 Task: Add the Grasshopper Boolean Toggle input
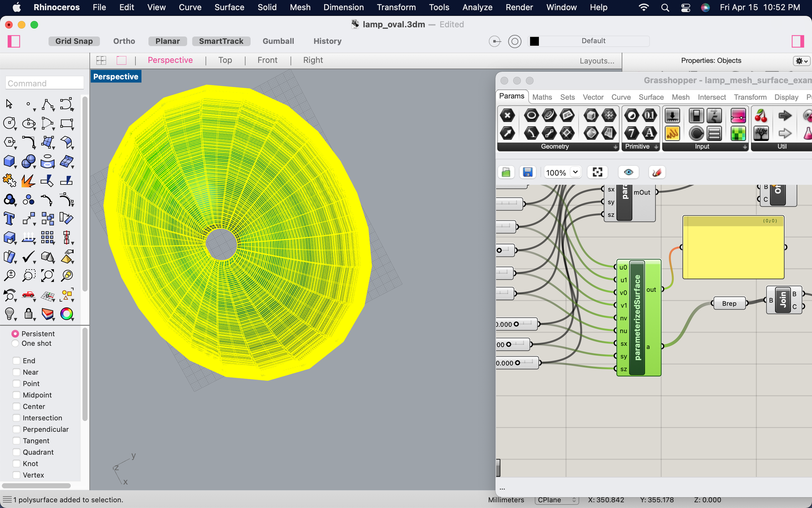click(x=696, y=115)
